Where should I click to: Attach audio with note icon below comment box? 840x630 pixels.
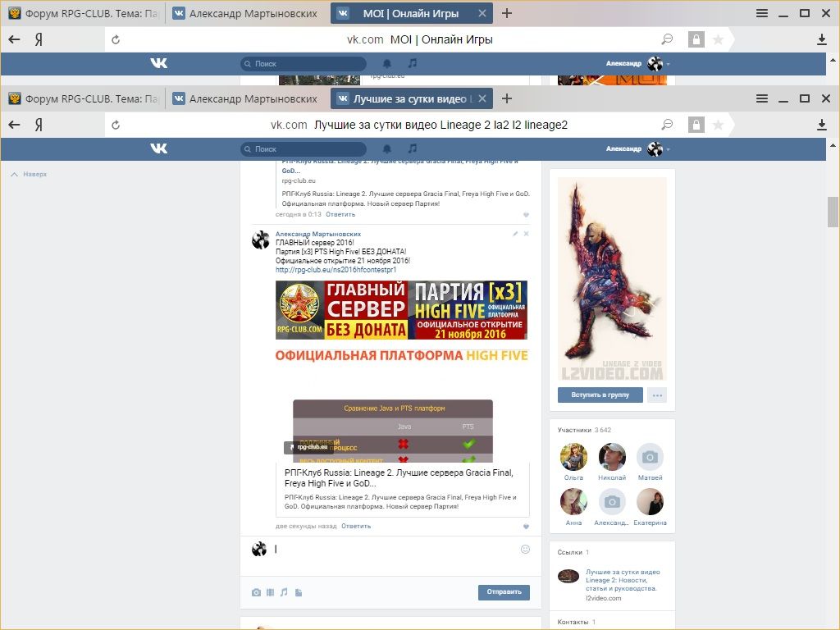click(284, 592)
